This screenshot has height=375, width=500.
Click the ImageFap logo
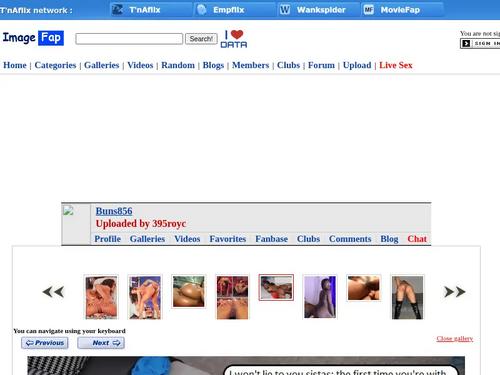(33, 38)
